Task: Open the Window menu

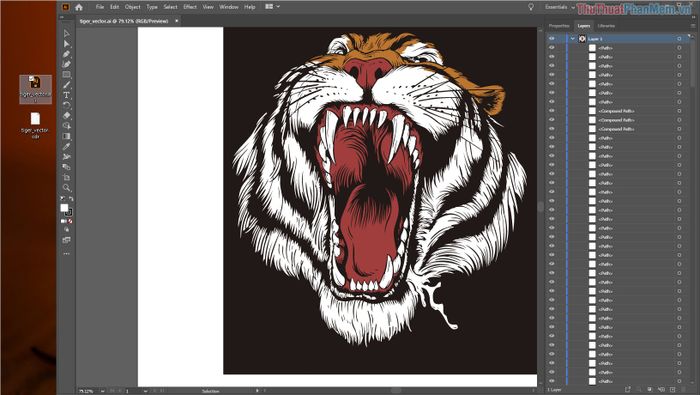Action: tap(229, 7)
